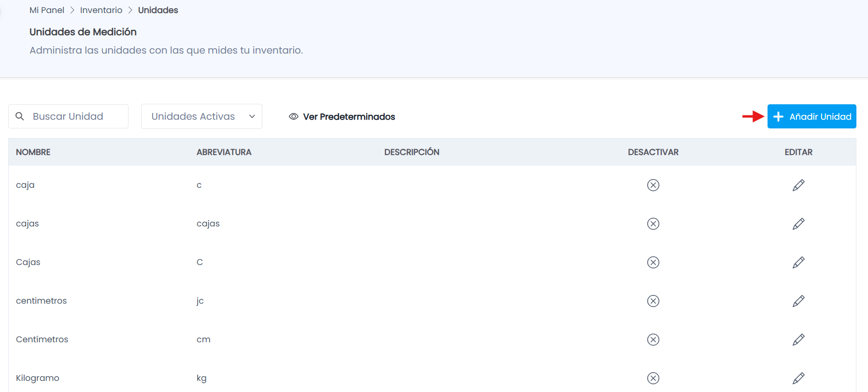The image size is (868, 392).
Task: Open the Unidades Activas dropdown
Action: point(201,116)
